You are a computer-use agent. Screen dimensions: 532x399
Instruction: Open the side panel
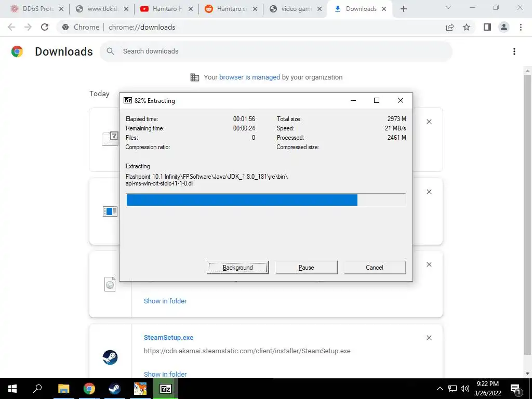[487, 27]
